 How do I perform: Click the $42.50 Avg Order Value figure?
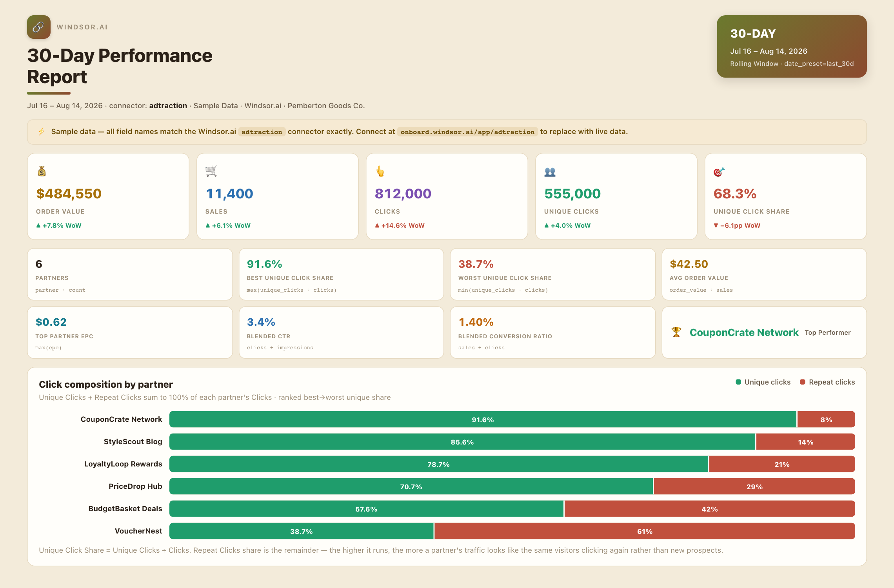point(689,264)
